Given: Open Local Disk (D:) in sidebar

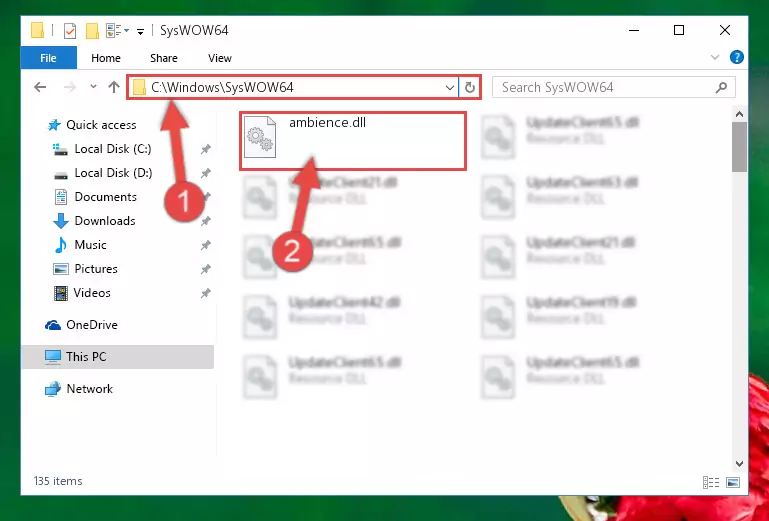Looking at the screenshot, I should (113, 173).
